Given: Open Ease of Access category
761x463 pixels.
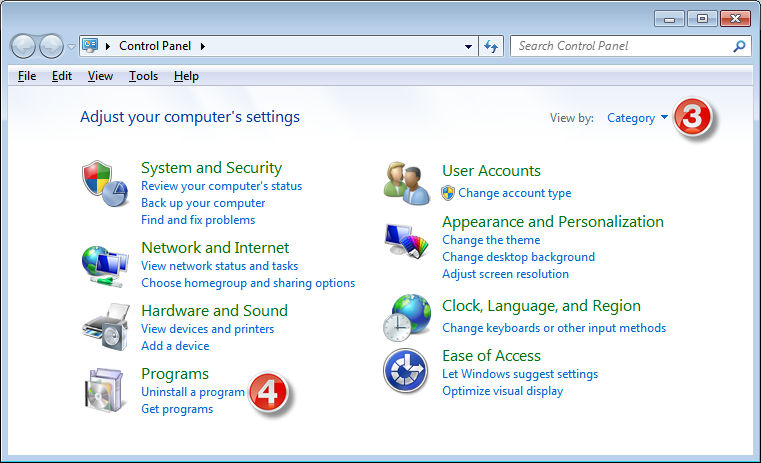Looking at the screenshot, I should pyautogui.click(x=491, y=356).
